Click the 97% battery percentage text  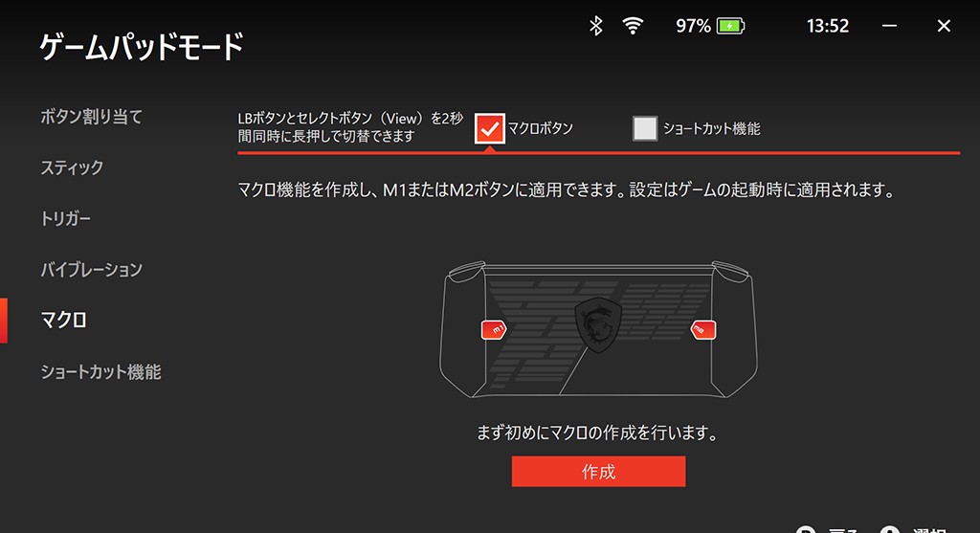click(693, 26)
